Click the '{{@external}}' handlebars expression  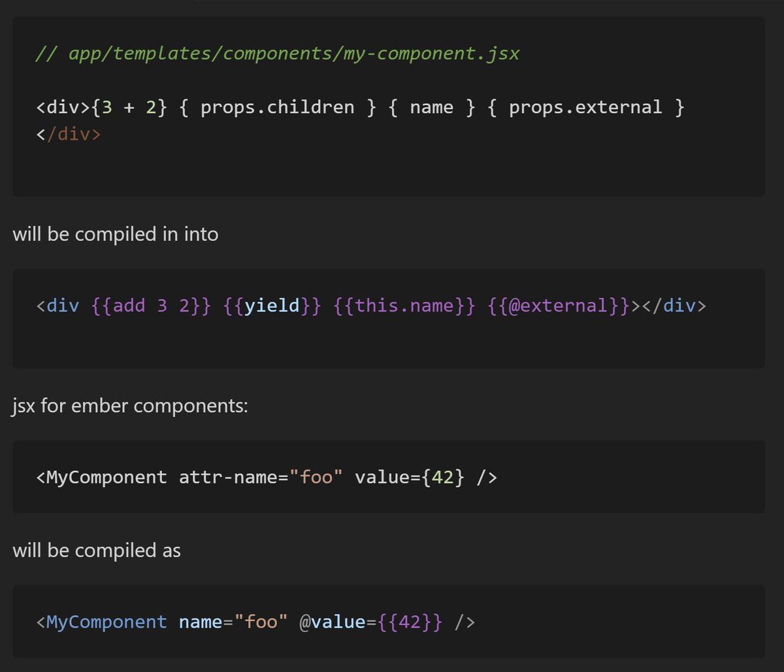(x=559, y=306)
